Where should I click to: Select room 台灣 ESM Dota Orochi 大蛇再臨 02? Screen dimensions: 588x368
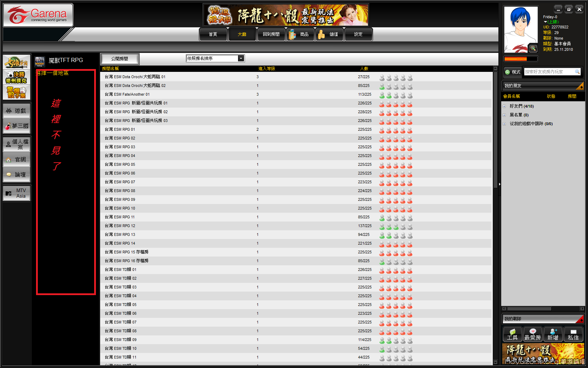296,86
